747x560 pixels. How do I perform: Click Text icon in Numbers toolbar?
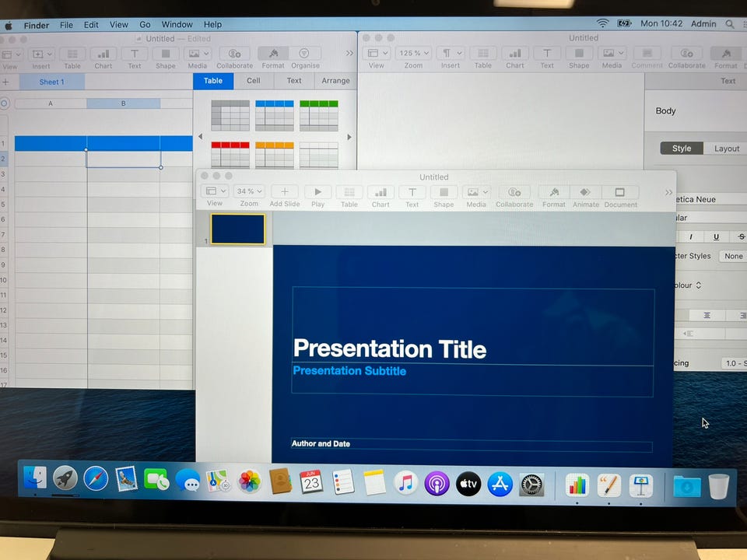(x=135, y=54)
